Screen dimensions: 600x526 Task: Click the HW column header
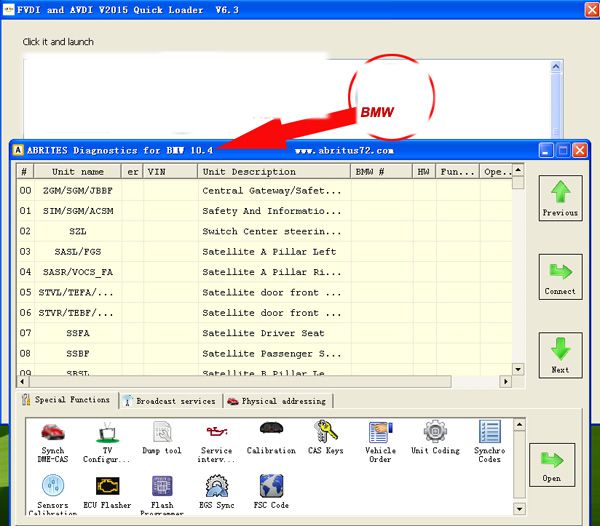tap(424, 172)
